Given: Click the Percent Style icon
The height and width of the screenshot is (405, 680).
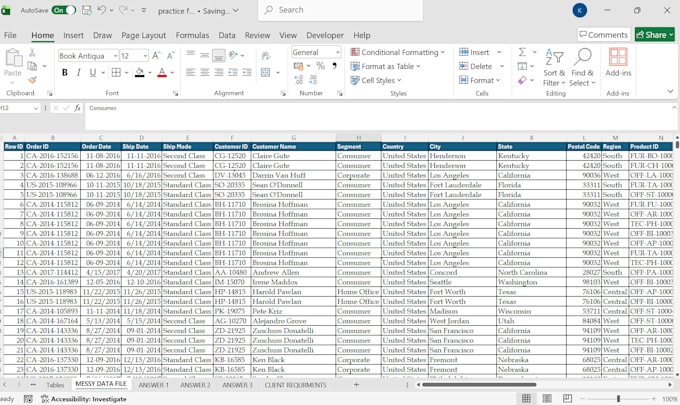Looking at the screenshot, I should click(x=320, y=66).
